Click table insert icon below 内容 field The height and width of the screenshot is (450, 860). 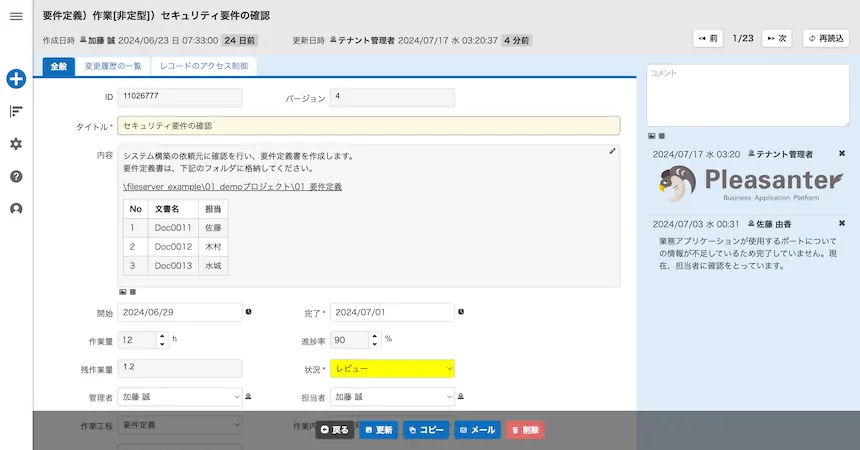(133, 292)
